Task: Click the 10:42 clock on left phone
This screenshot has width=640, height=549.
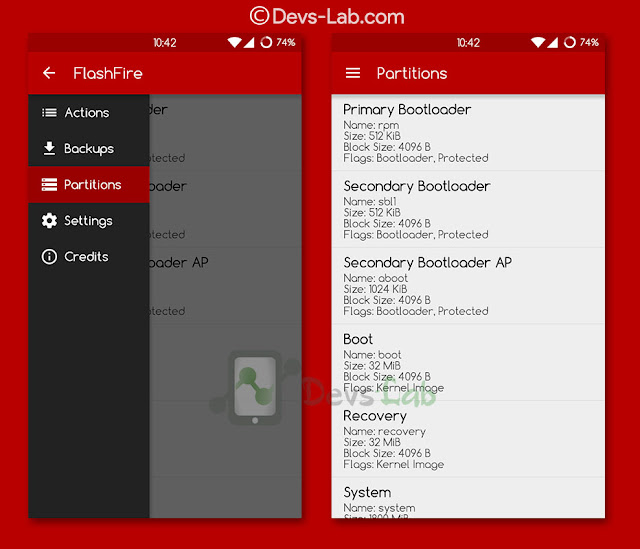Action: click(x=164, y=42)
